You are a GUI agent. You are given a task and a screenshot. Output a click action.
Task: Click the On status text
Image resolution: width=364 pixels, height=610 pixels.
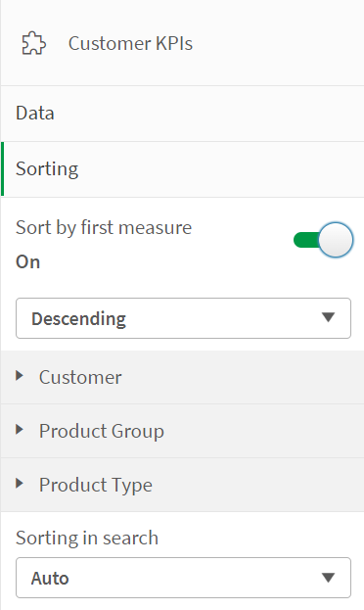click(x=27, y=261)
